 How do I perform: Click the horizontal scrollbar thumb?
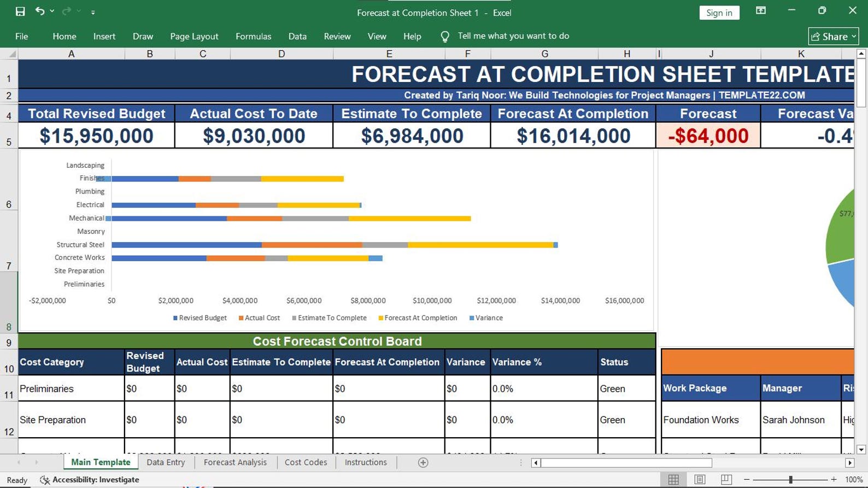pyautogui.click(x=626, y=463)
